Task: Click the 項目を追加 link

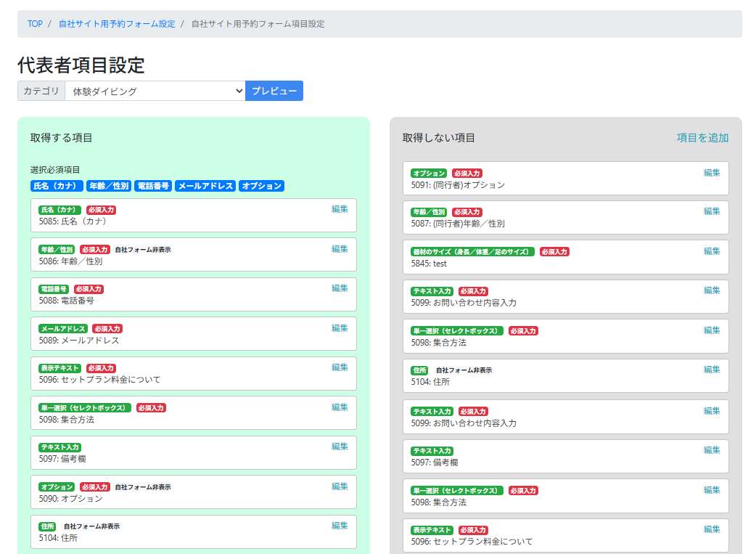Action: point(702,138)
